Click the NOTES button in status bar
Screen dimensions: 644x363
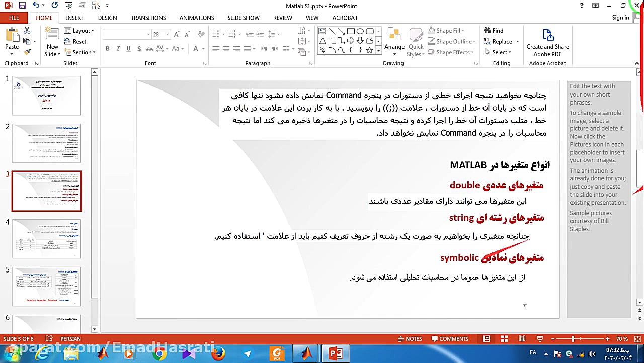[410, 338]
